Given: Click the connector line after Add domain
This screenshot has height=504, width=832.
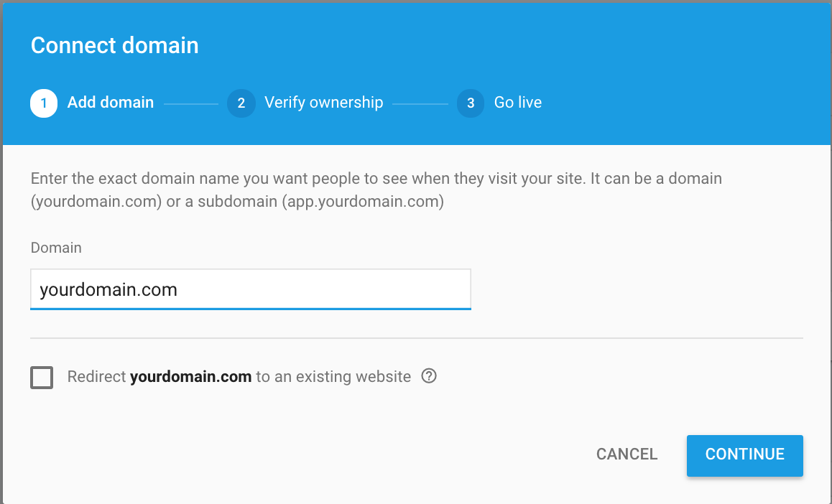Looking at the screenshot, I should click(x=191, y=104).
